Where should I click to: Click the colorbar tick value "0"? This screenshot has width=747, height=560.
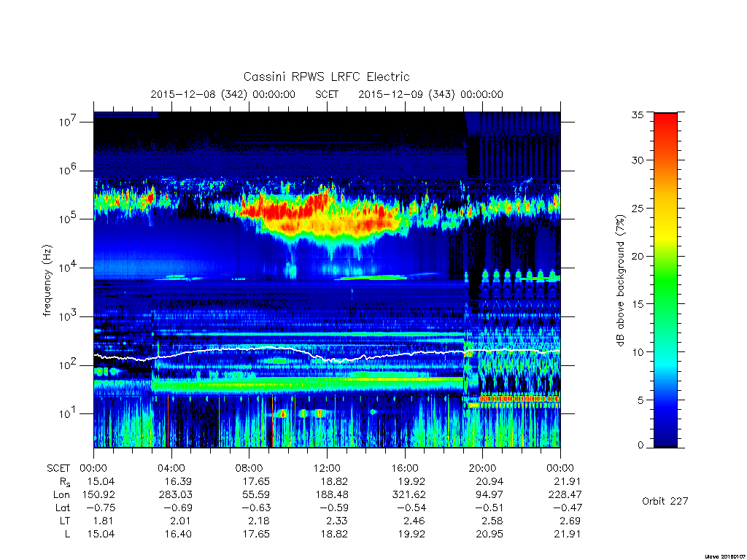click(x=640, y=446)
